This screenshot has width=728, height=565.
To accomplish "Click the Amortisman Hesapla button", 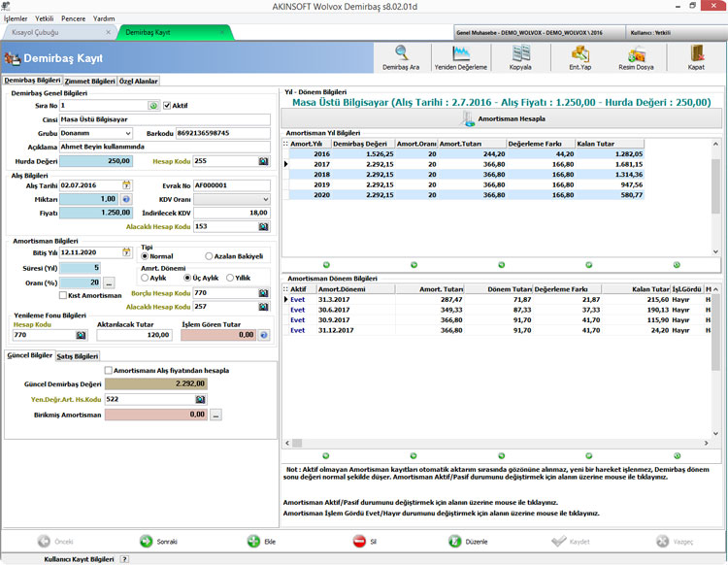I will [502, 118].
